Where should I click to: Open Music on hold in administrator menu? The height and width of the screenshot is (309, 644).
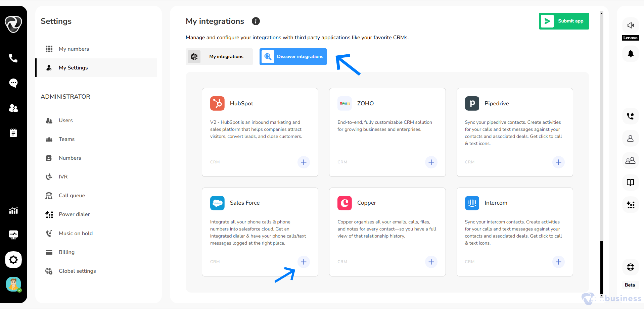pyautogui.click(x=96, y=234)
